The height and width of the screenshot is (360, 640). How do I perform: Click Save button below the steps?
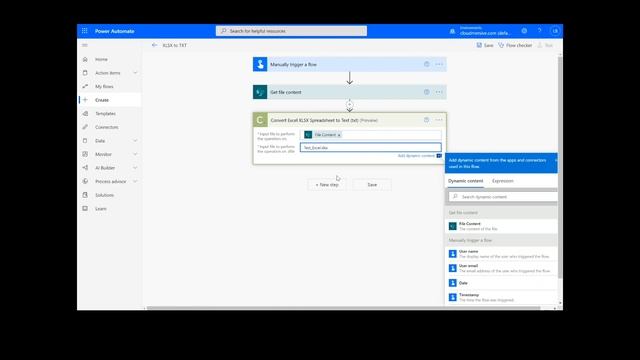pyautogui.click(x=372, y=185)
